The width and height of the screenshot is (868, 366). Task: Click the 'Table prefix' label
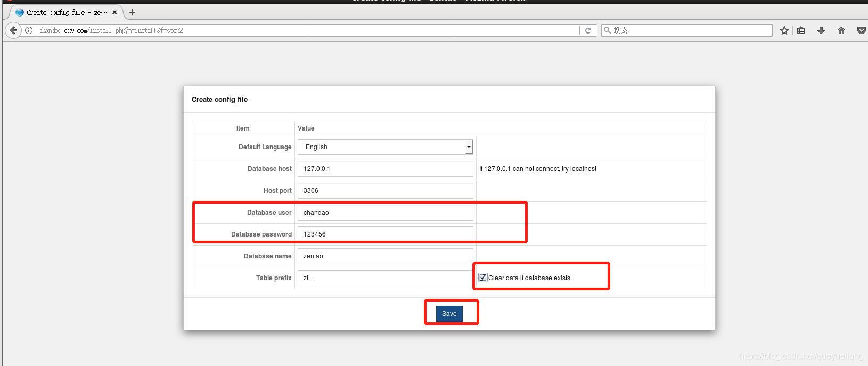click(x=274, y=278)
